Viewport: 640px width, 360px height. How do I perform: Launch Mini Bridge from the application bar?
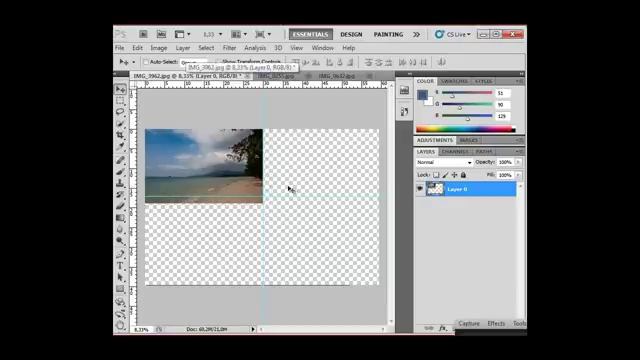click(162, 34)
